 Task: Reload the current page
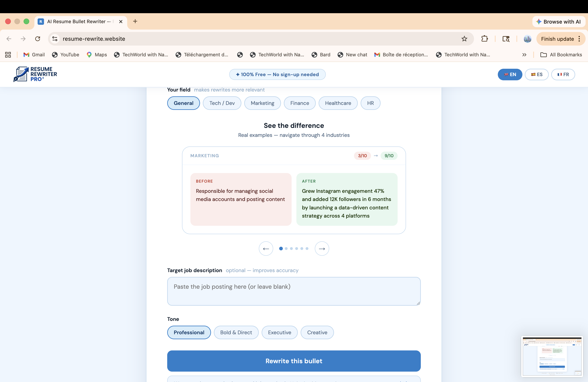pyautogui.click(x=38, y=39)
